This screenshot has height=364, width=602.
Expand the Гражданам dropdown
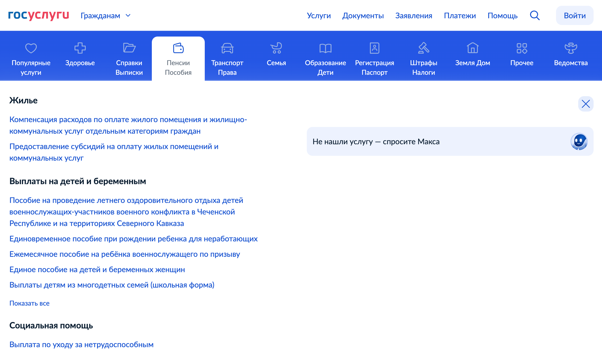(106, 16)
